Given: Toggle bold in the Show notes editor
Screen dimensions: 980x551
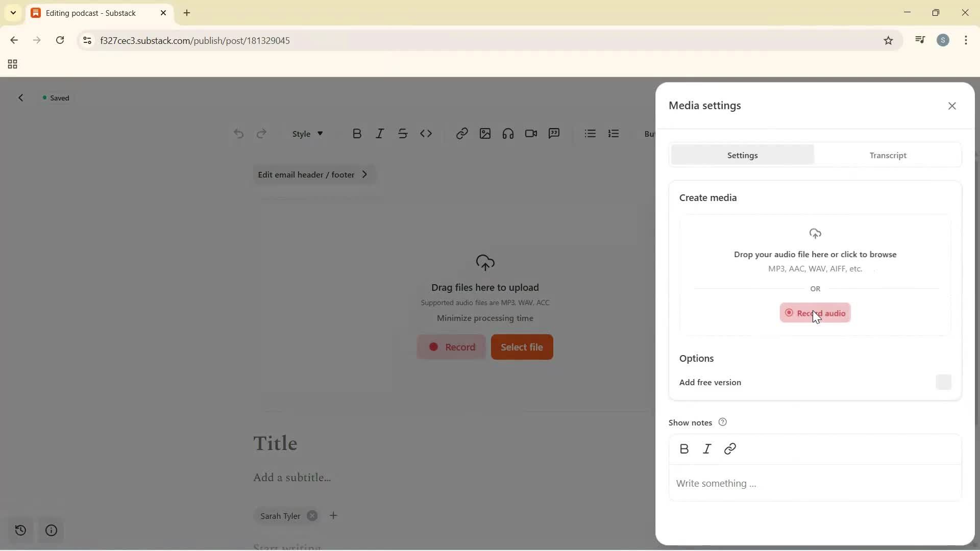Looking at the screenshot, I should coord(684,449).
